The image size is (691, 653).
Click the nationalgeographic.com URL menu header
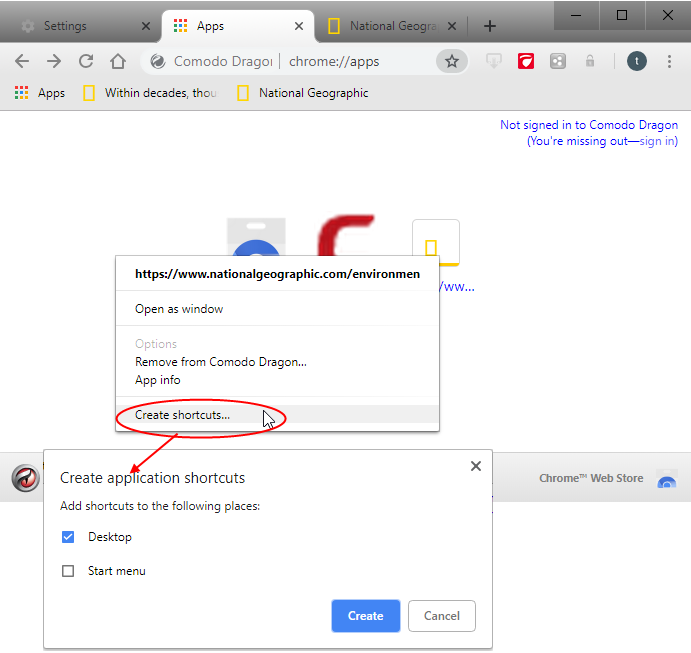pyautogui.click(x=277, y=274)
